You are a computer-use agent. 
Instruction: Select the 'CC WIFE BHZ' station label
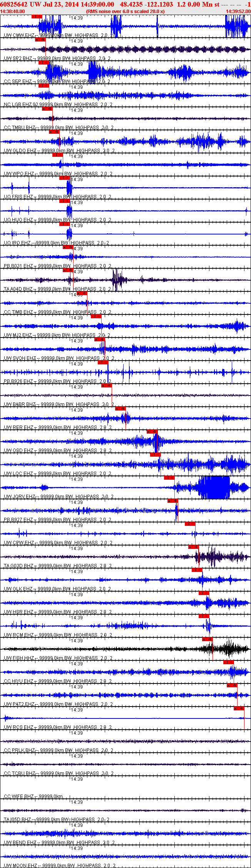(x=19, y=796)
